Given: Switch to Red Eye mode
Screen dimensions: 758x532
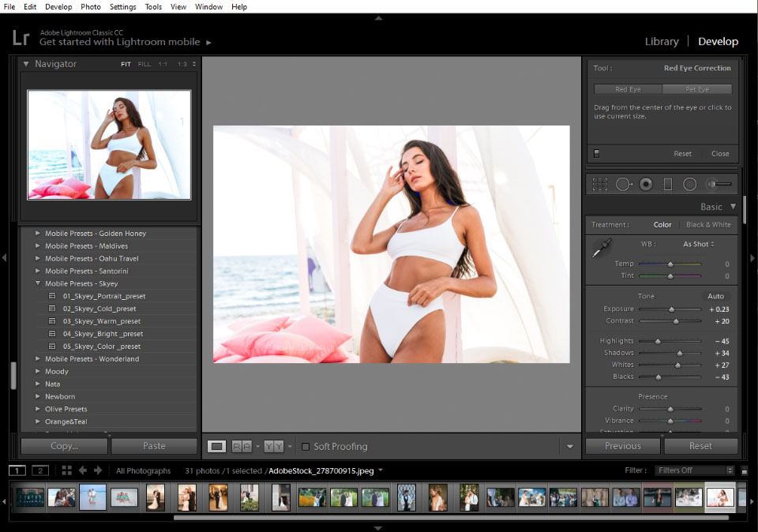Looking at the screenshot, I should click(x=628, y=89).
